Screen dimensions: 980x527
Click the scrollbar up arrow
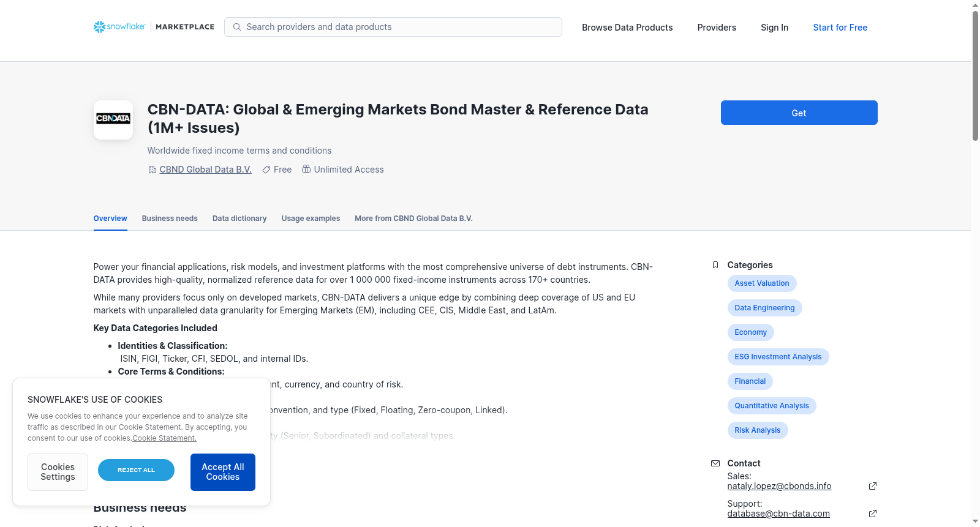975,5
